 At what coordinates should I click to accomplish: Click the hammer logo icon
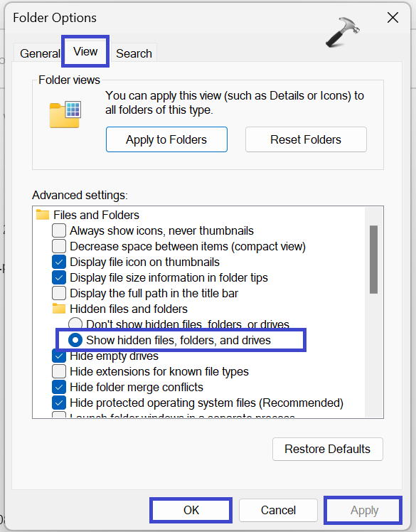tap(343, 32)
